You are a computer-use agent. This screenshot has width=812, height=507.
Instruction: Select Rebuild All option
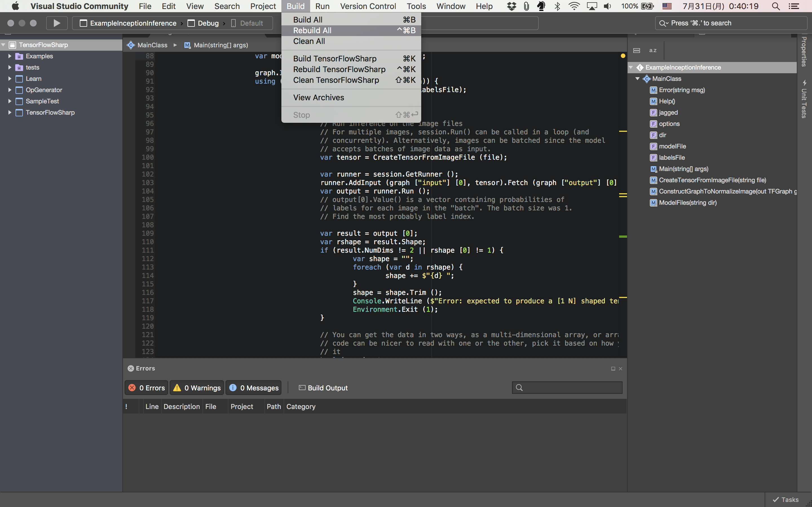pos(312,30)
